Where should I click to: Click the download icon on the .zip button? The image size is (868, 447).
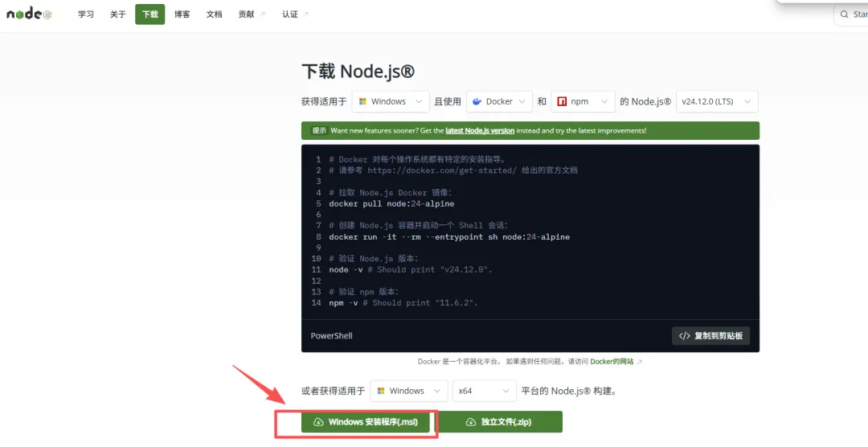[470, 422]
